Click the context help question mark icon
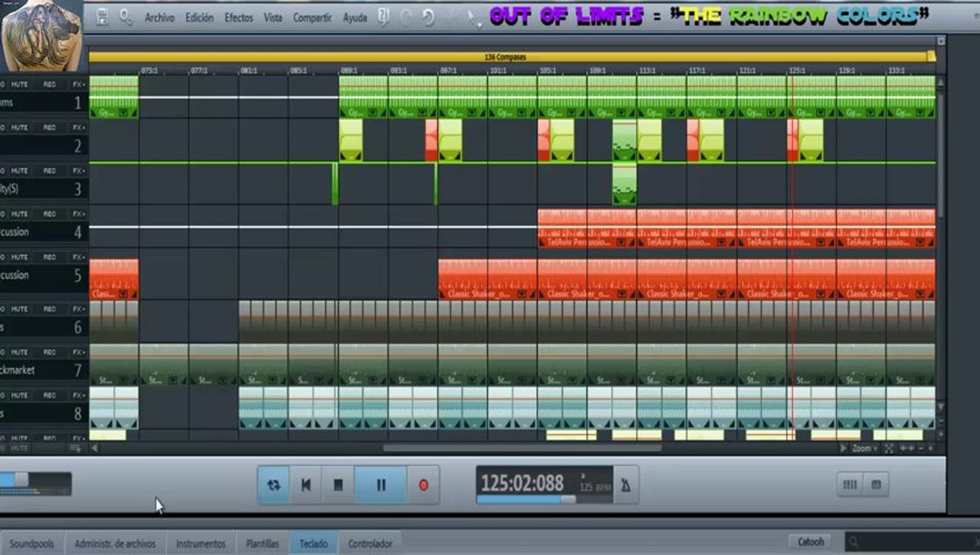Viewport: 980px width, 555px height. 384,16
